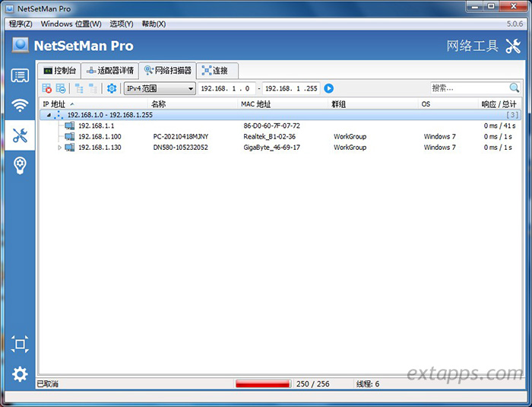532x407 pixels.
Task: Click the compact mode frame sidebar icon
Action: (x=20, y=344)
